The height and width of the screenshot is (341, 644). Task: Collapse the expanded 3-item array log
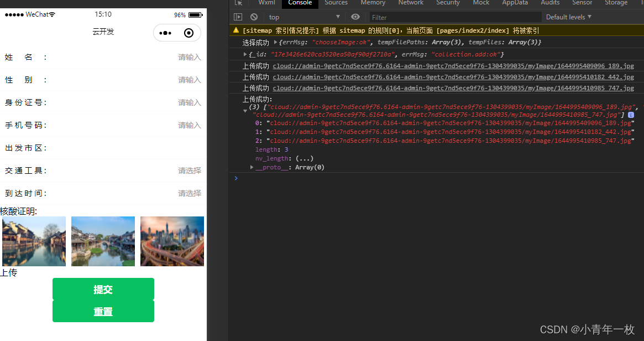[x=245, y=111]
